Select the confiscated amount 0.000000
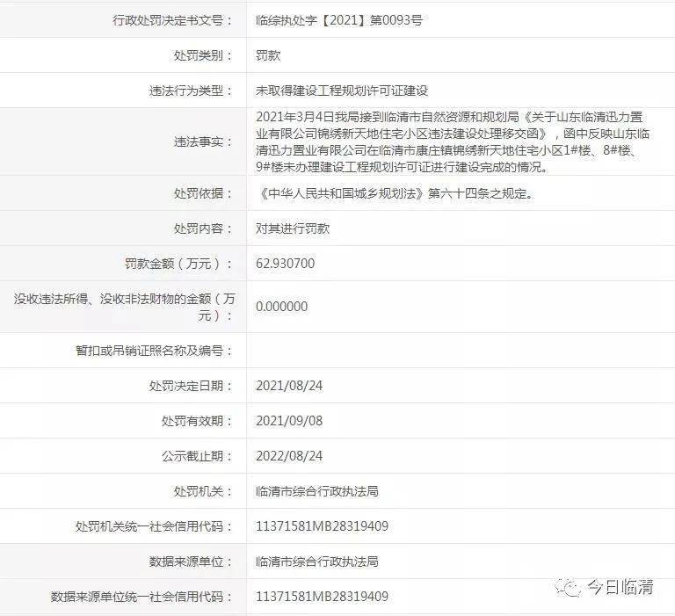The height and width of the screenshot is (616, 675). point(281,307)
